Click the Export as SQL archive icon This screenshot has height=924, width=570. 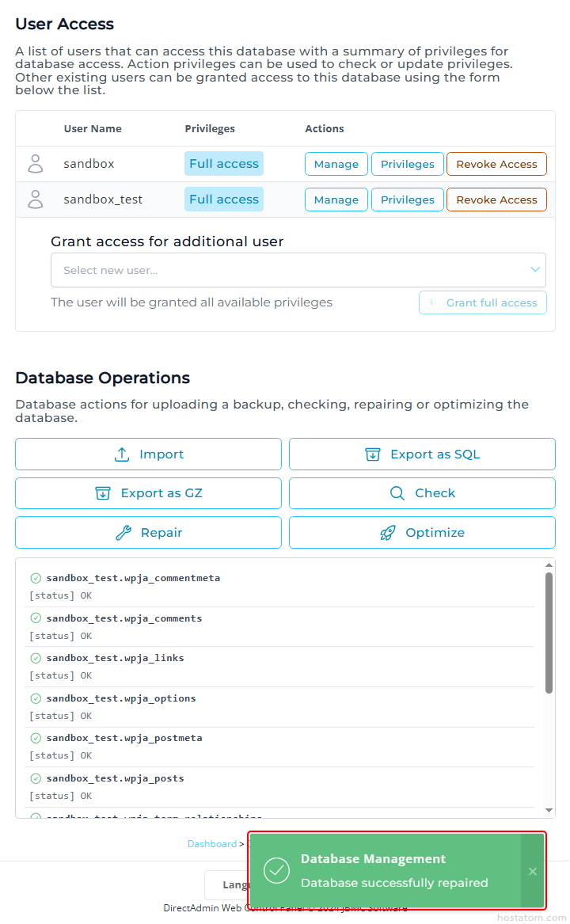coord(373,454)
